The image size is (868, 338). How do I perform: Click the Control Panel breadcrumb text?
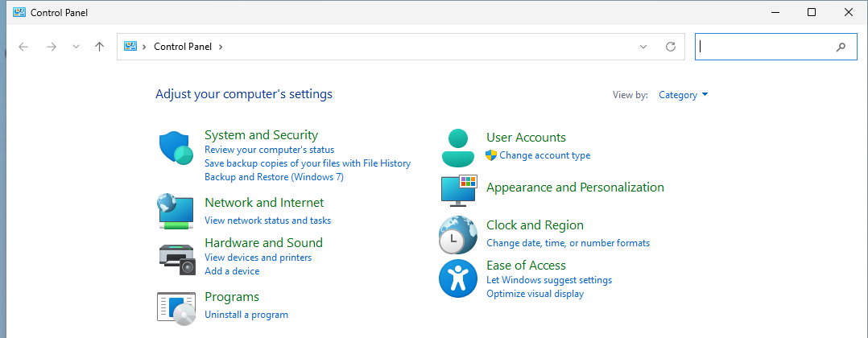pos(183,47)
